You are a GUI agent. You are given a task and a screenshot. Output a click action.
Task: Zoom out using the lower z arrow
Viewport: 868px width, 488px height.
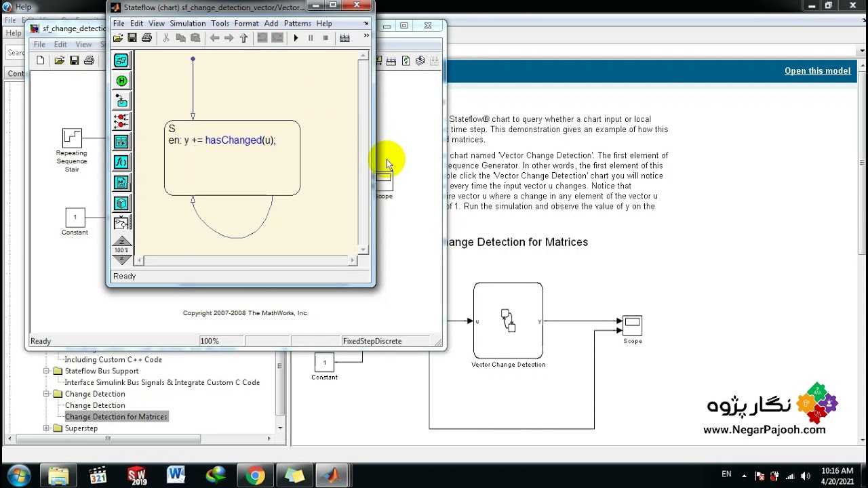point(121,260)
